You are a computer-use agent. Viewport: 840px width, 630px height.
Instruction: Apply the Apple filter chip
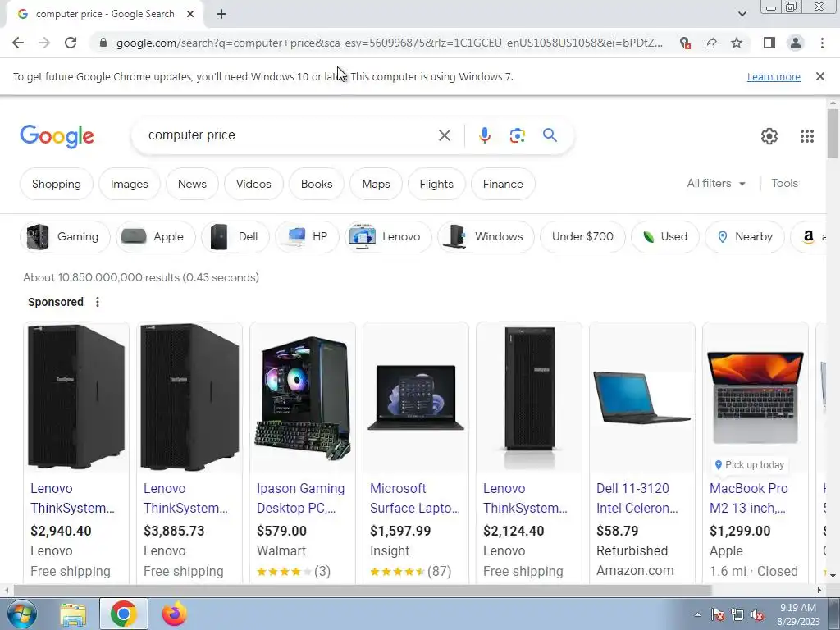(155, 237)
